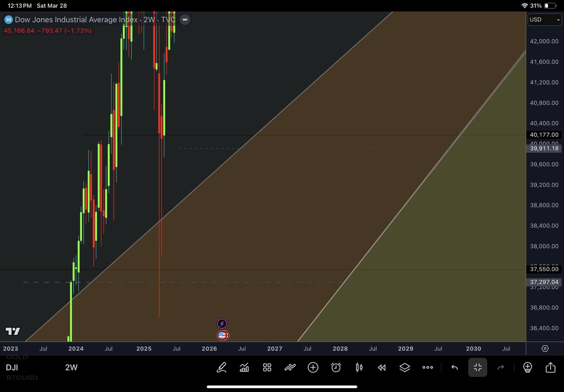The width and height of the screenshot is (564, 392).
Task: Open the object tree layers icon
Action: pyautogui.click(x=405, y=367)
